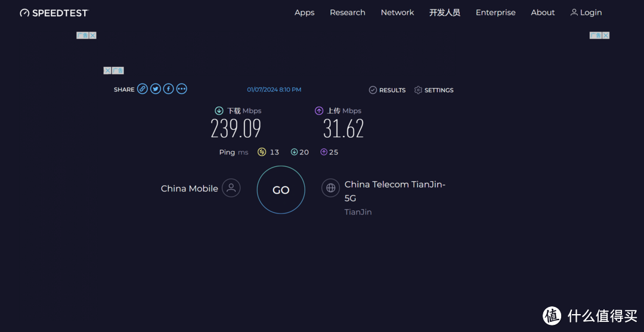The image size is (644, 332).
Task: Close the ad above the SHARE row
Action: pos(107,70)
